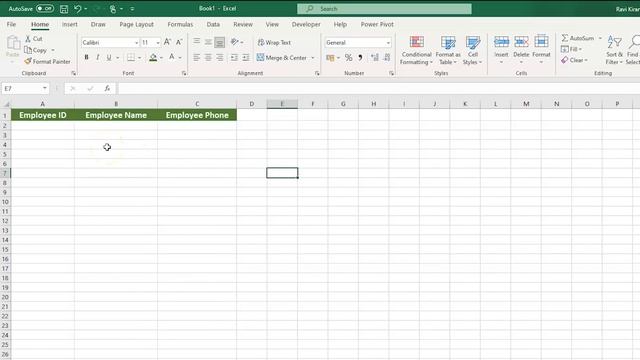Open the Clear dropdown
Image resolution: width=640 pixels, height=360 pixels.
click(574, 60)
